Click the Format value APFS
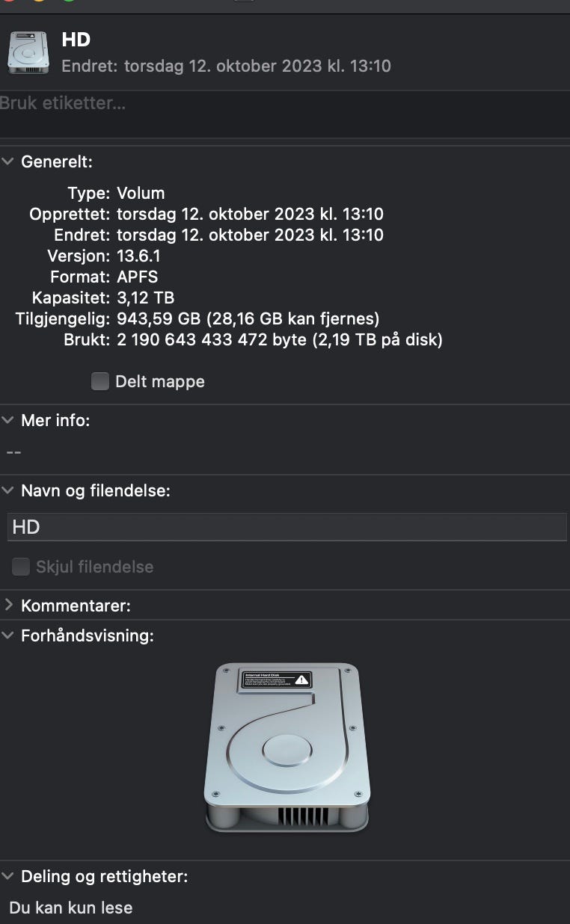Viewport: 570px width, 924px height. [x=138, y=277]
